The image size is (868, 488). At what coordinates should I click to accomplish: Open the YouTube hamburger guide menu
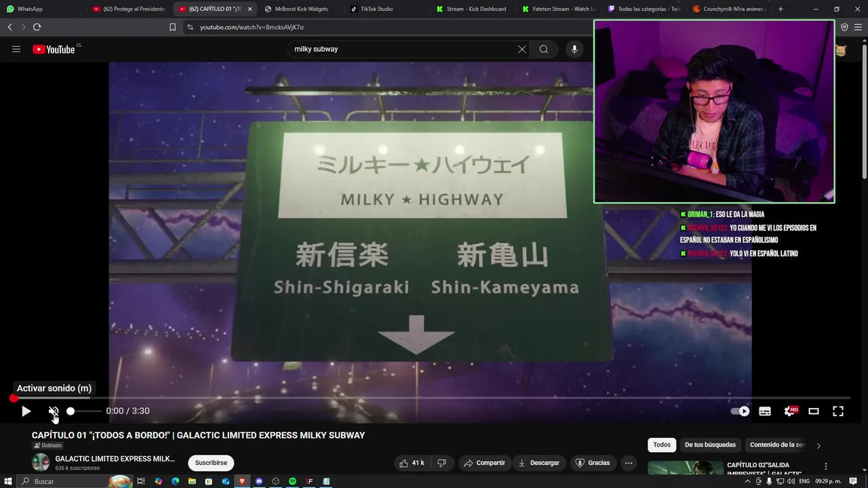click(x=16, y=49)
